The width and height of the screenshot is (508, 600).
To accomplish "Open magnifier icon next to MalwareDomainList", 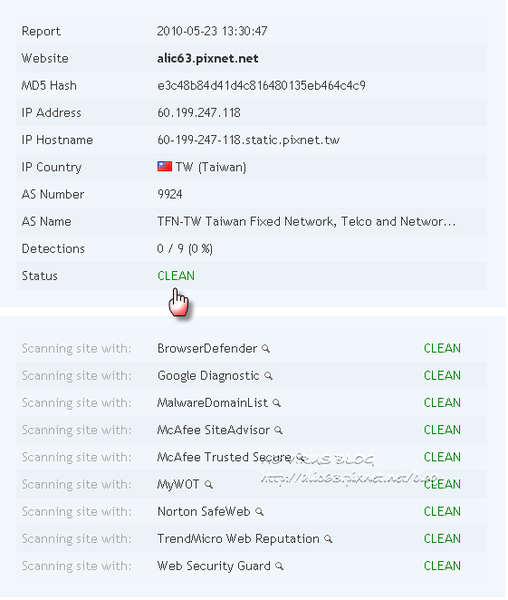I will coord(278,404).
